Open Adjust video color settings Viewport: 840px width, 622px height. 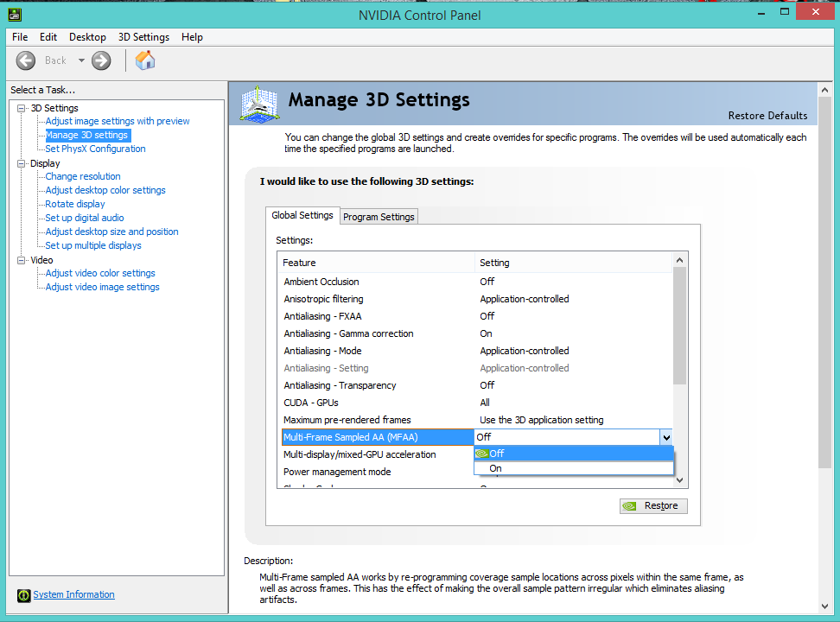pos(100,273)
